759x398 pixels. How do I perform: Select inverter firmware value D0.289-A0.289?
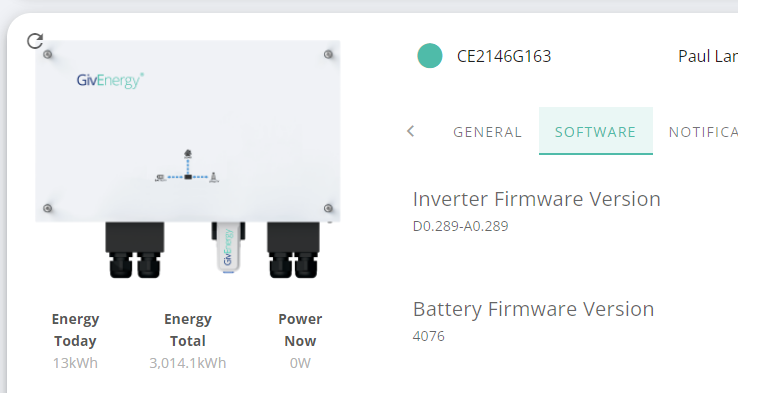(x=460, y=226)
